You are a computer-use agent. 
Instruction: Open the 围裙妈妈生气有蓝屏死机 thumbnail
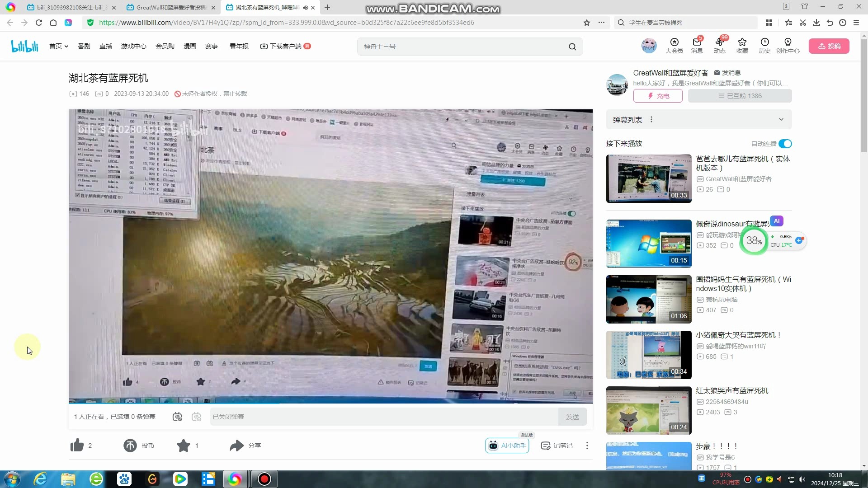point(649,299)
